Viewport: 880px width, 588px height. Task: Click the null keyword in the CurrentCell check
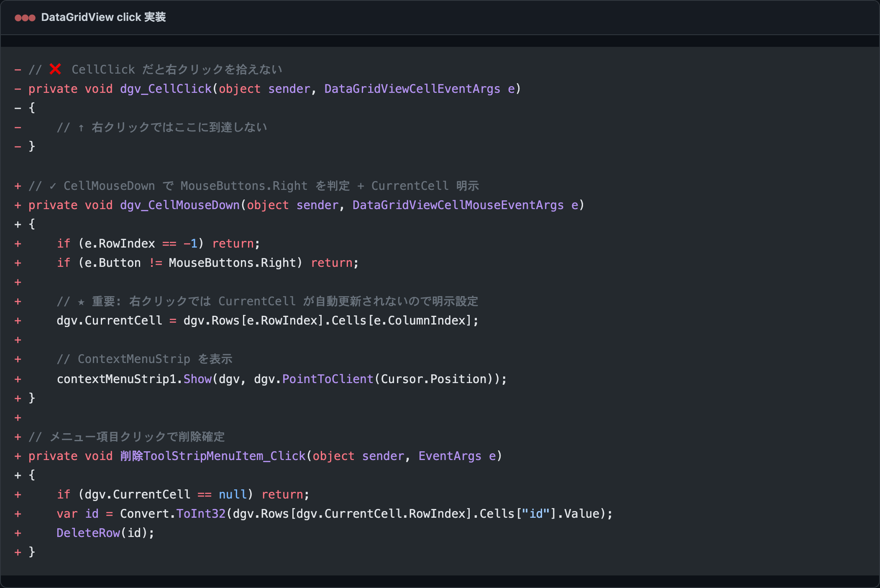[233, 494]
